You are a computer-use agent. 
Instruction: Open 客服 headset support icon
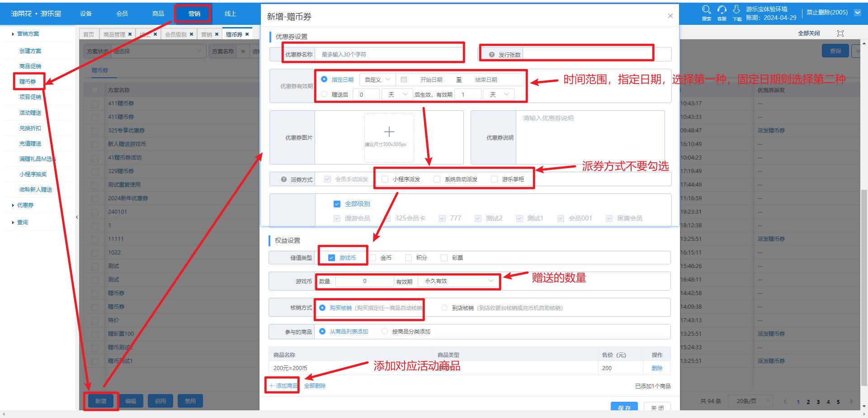point(722,9)
